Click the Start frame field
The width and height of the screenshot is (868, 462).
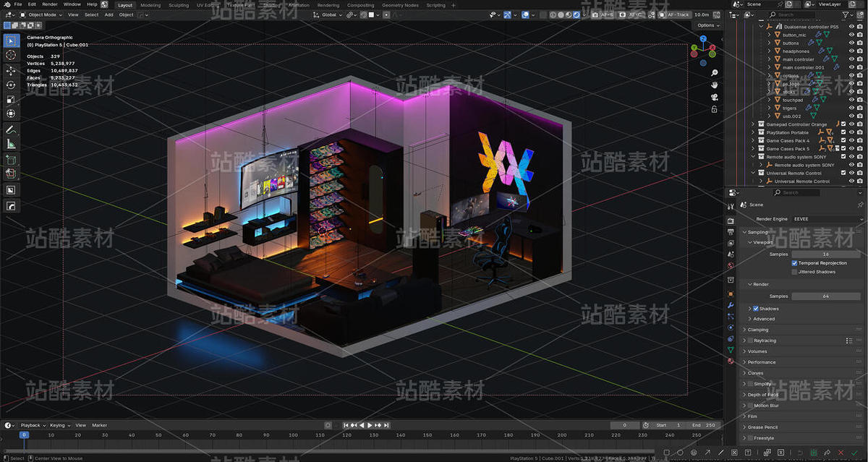670,425
